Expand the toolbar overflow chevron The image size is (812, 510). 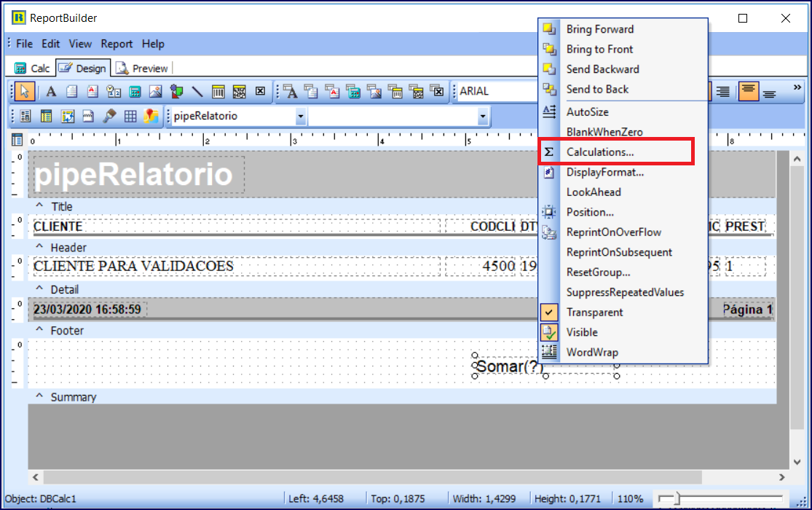pyautogui.click(x=797, y=87)
